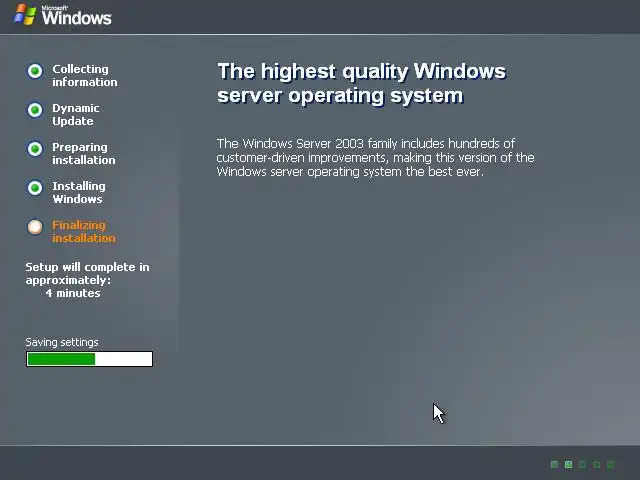Click the brightest green square bottom right
This screenshot has width=640, height=480.
(568, 464)
